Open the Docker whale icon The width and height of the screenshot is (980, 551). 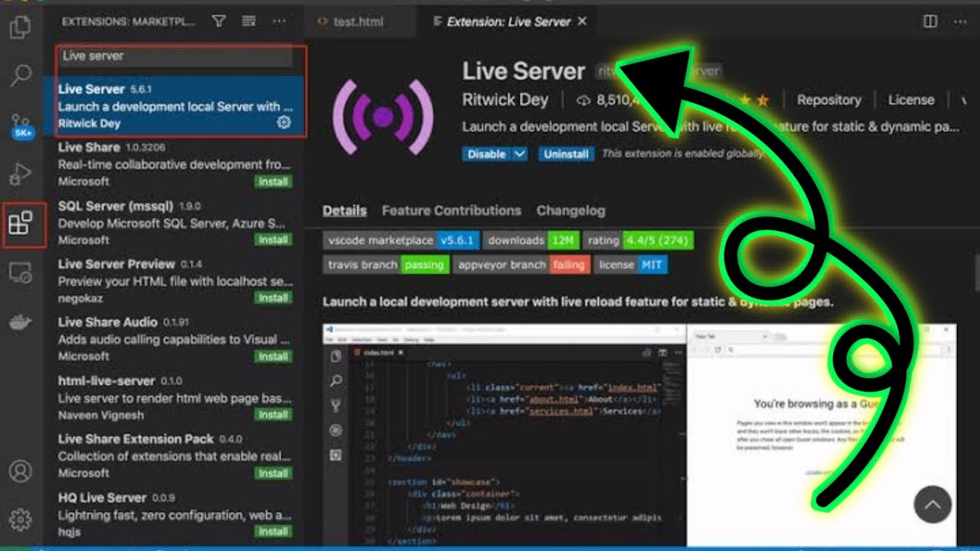pos(21,321)
